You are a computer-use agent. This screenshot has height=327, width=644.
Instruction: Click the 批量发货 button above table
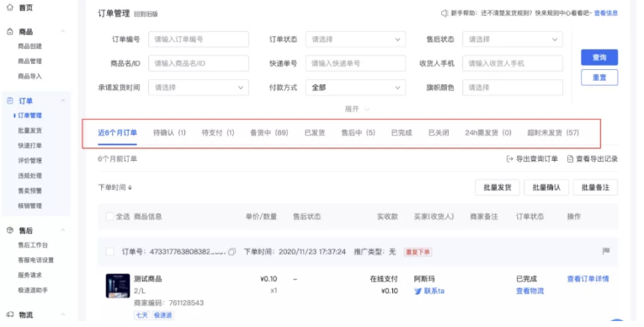(x=497, y=187)
